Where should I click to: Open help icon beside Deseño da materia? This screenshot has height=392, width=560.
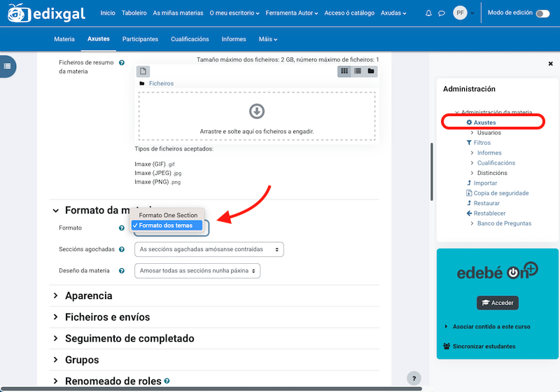[121, 271]
